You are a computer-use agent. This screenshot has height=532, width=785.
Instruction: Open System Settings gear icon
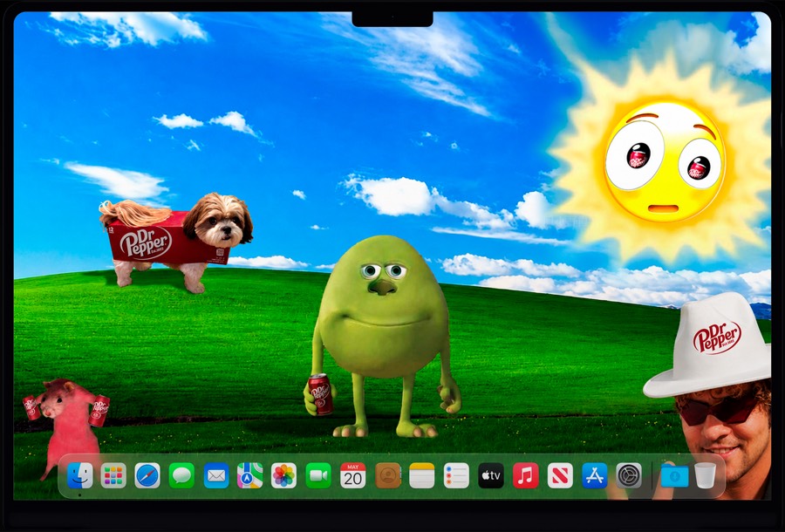[629, 475]
